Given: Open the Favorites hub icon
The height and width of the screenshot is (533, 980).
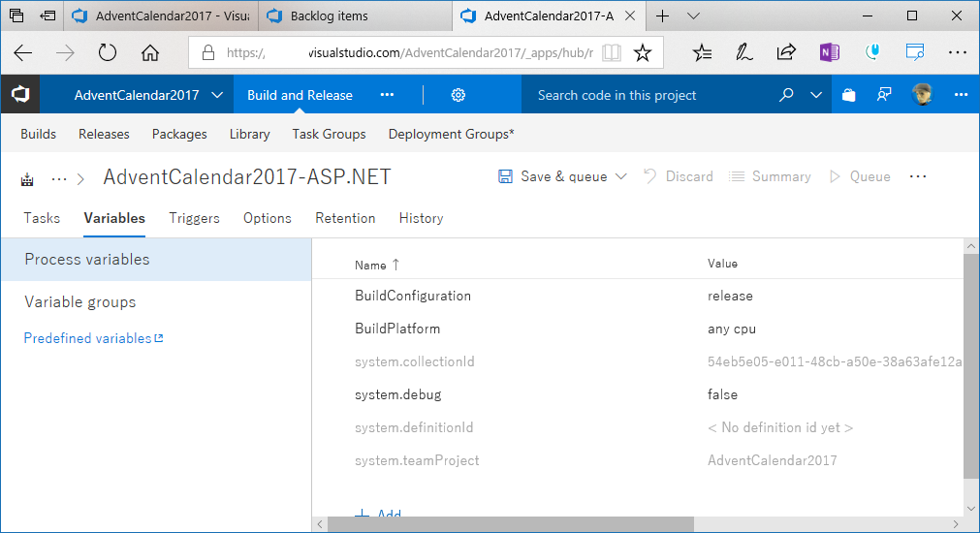Looking at the screenshot, I should click(702, 52).
